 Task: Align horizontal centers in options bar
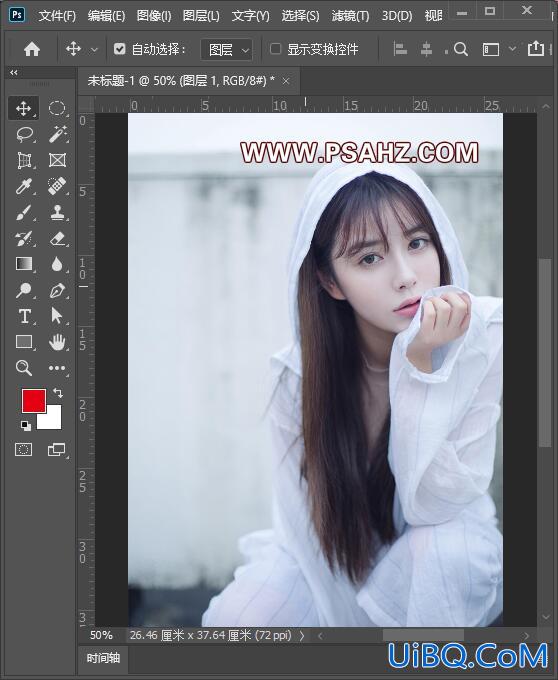point(427,49)
